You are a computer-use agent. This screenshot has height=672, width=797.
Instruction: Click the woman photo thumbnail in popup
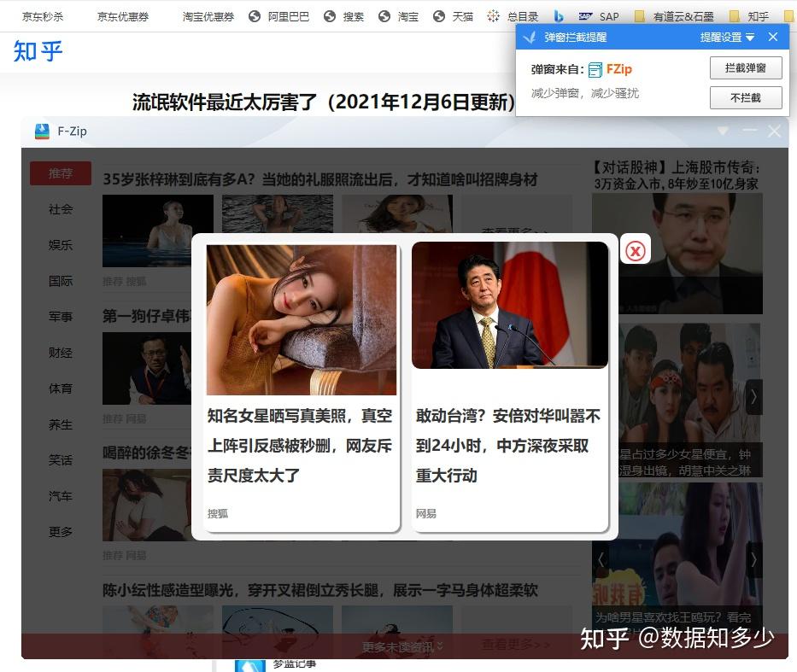point(302,320)
